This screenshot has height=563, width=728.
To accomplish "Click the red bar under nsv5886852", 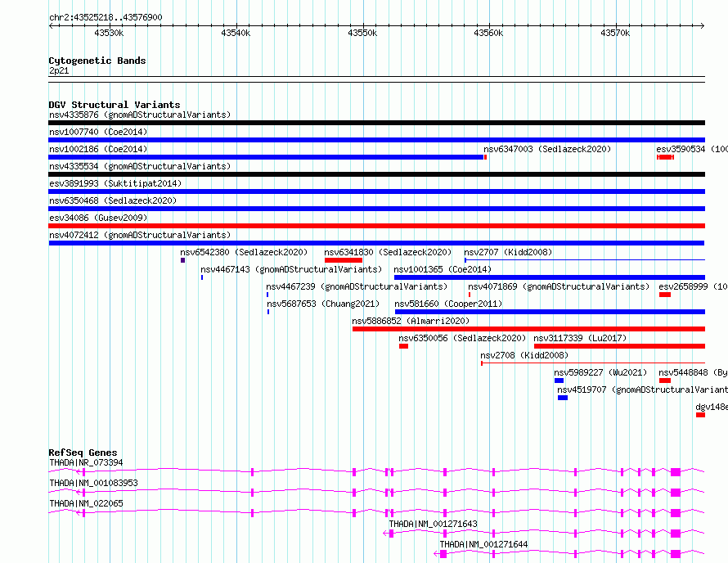I will pyautogui.click(x=528, y=329).
